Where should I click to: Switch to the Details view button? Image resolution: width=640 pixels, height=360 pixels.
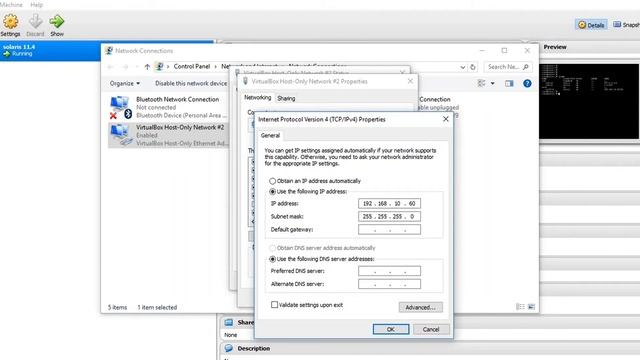(591, 25)
